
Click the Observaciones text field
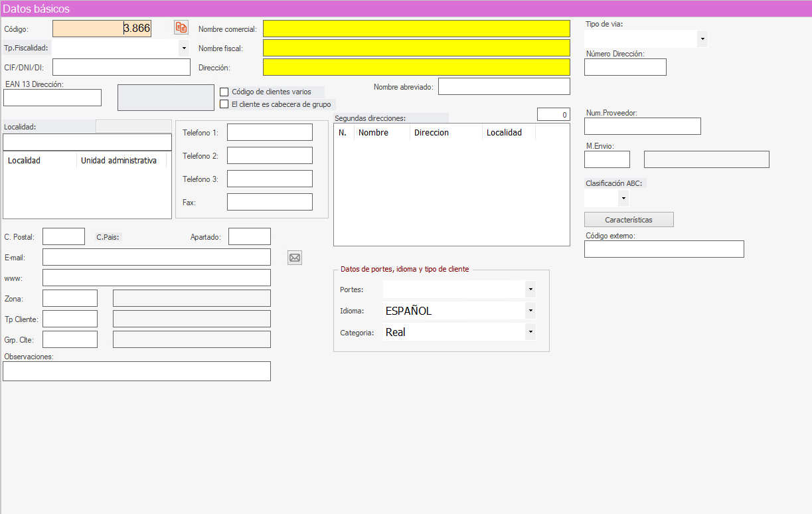[x=137, y=371]
